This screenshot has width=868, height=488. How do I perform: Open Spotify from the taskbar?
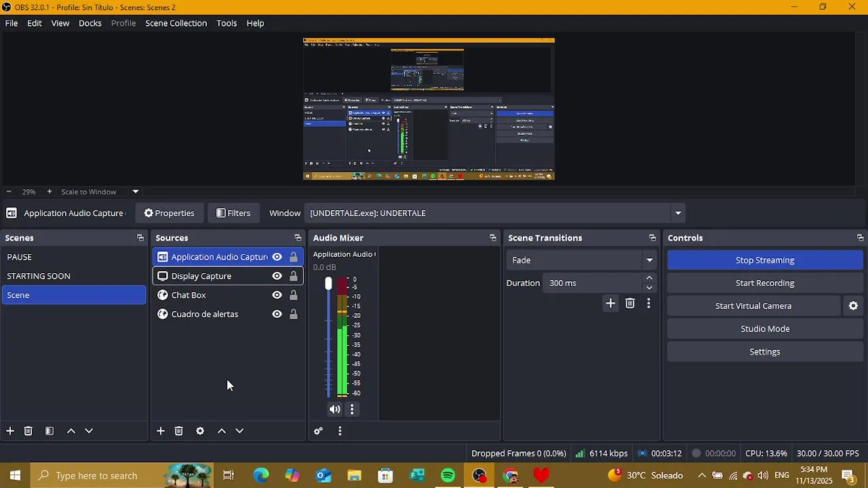448,476
